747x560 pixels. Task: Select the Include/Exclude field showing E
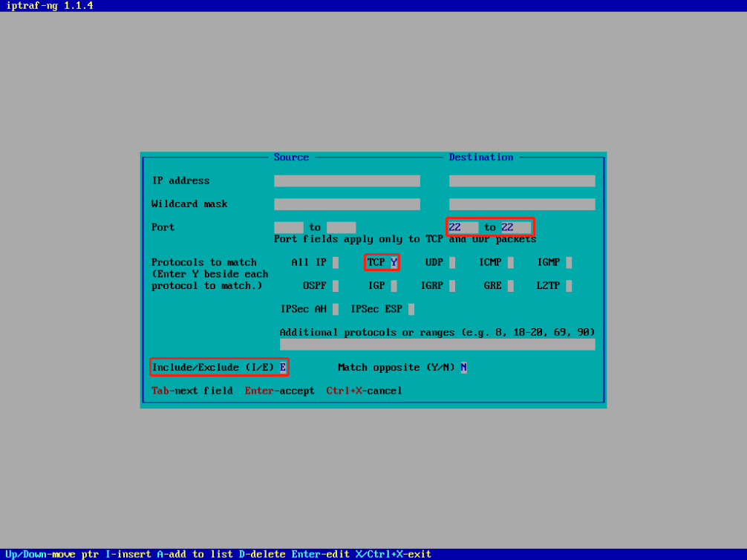tap(283, 368)
